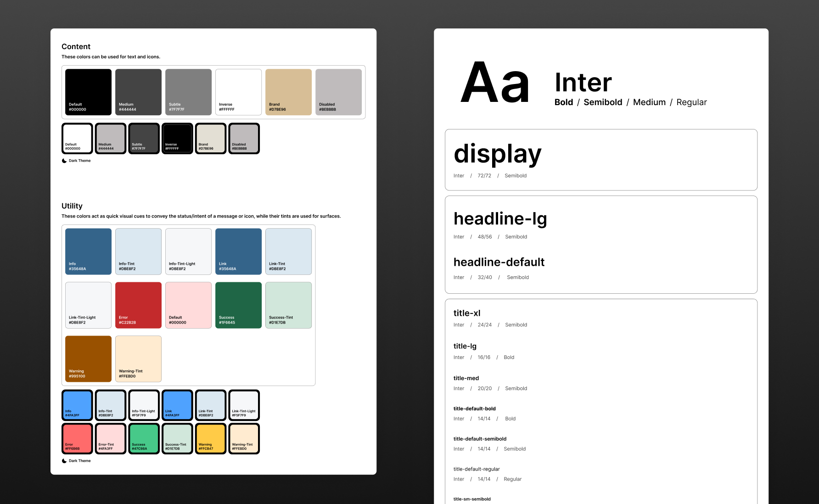Click the Utility section heading
This screenshot has height=504, width=819.
[72, 206]
